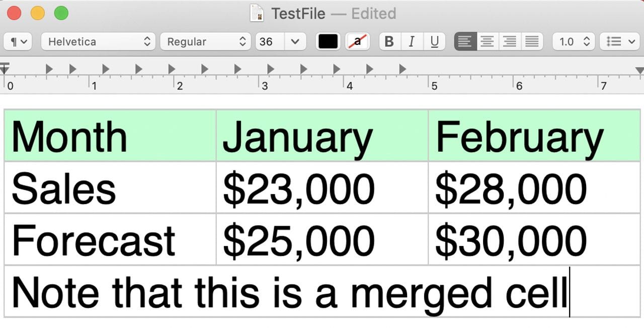
Task: Expand the font size chevron dropdown
Action: coord(296,42)
